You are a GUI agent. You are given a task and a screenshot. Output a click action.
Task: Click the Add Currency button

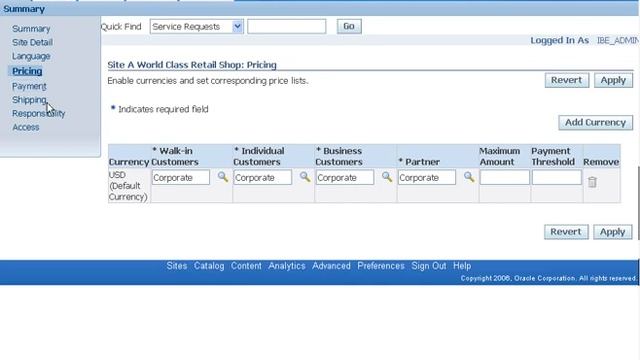click(596, 122)
